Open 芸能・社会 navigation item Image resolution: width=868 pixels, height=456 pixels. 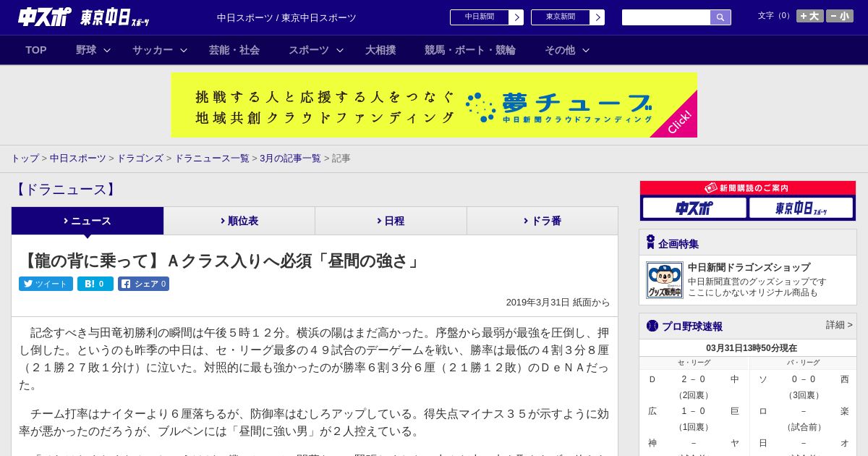pos(234,50)
